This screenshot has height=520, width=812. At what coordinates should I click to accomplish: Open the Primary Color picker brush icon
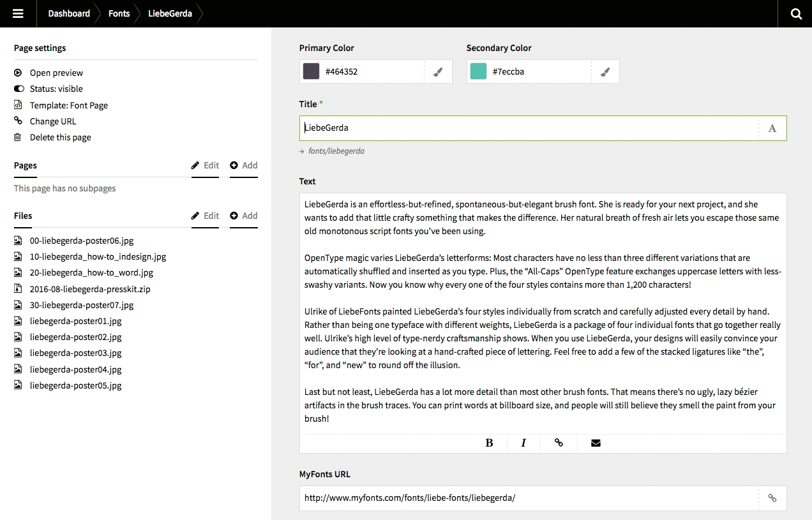[438, 72]
